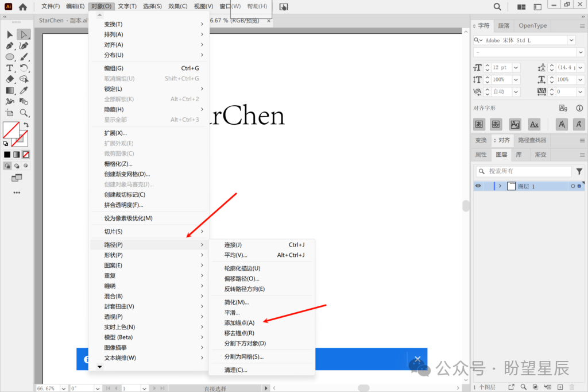The width and height of the screenshot is (588, 392).
Task: Select the Eyedropper tool
Action: click(x=24, y=90)
